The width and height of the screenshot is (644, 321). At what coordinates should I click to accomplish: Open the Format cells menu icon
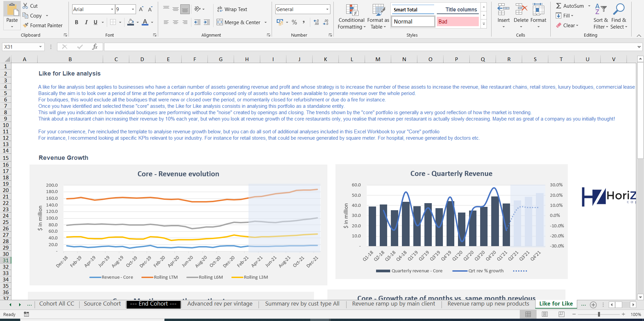539,9
